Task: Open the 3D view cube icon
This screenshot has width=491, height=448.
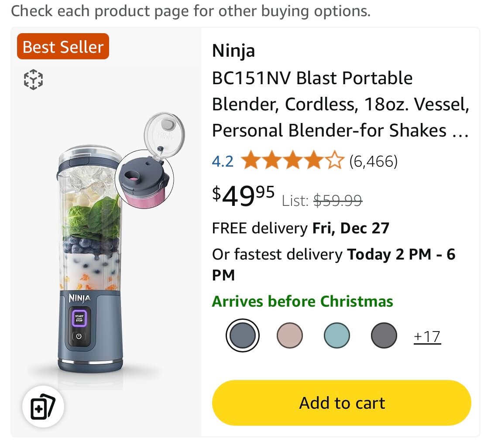Action: pyautogui.click(x=33, y=79)
